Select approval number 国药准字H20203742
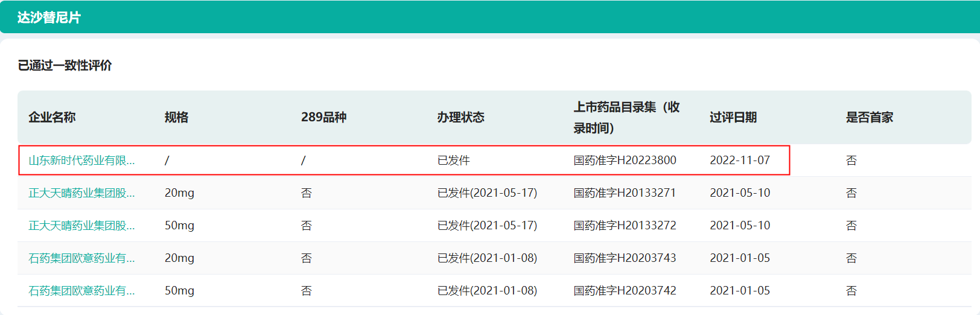This screenshot has width=980, height=315. pos(625,291)
